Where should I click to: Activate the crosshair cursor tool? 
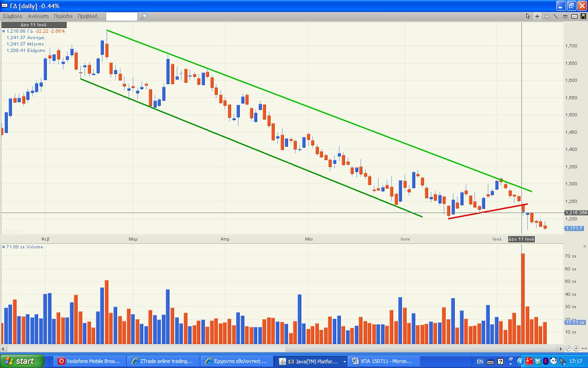click(537, 16)
